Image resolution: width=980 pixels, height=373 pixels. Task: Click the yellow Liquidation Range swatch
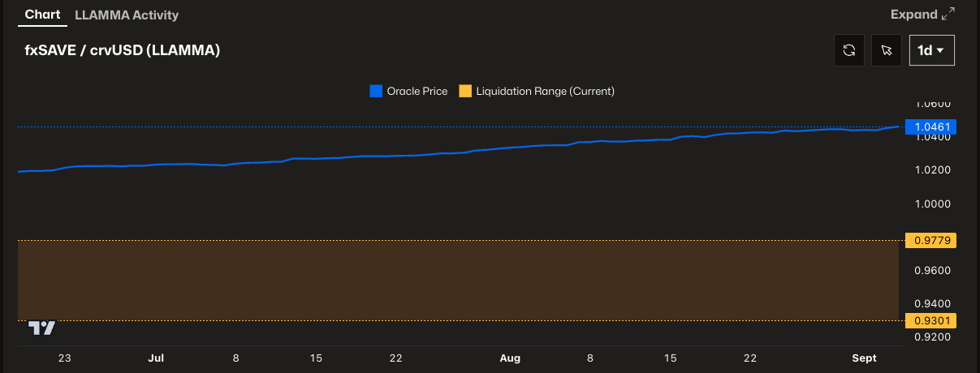(465, 91)
